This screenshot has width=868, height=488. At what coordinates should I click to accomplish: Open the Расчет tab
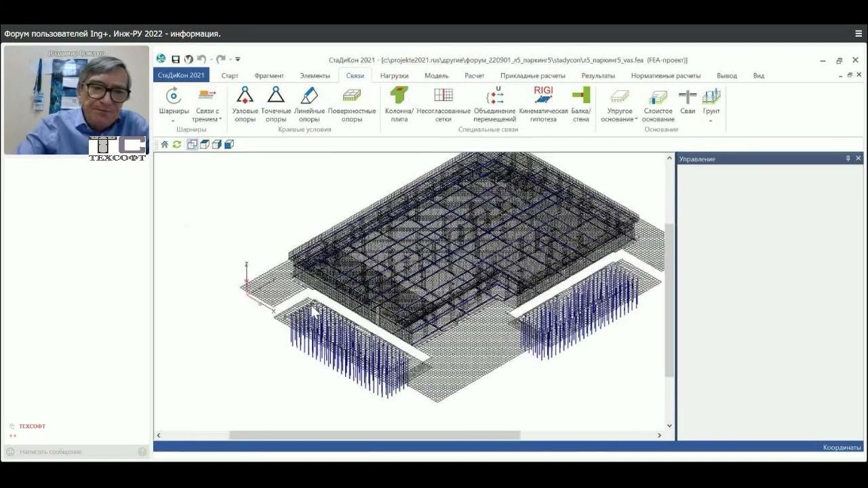point(475,76)
